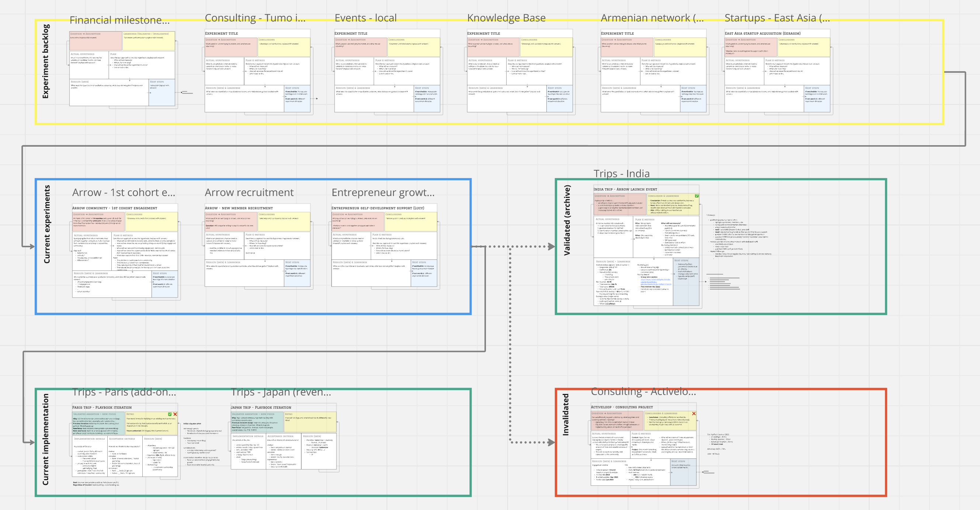Click the 'Current experiments' section label

point(46,224)
